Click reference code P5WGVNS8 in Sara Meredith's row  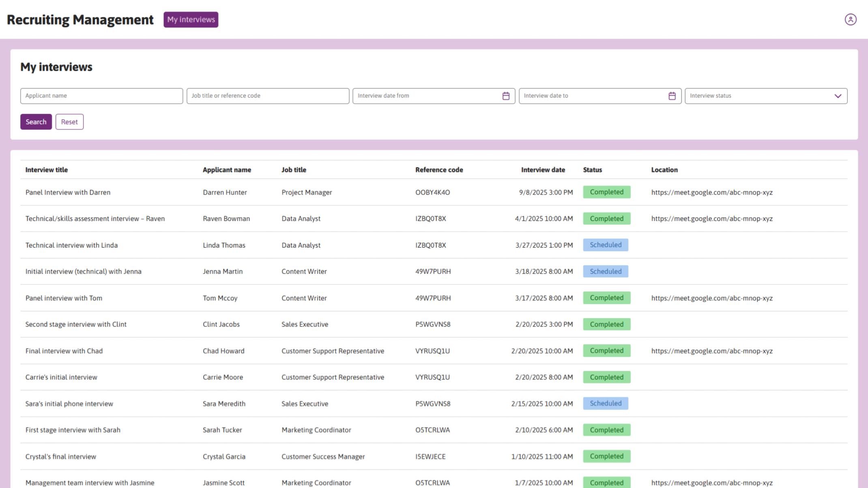tap(433, 404)
